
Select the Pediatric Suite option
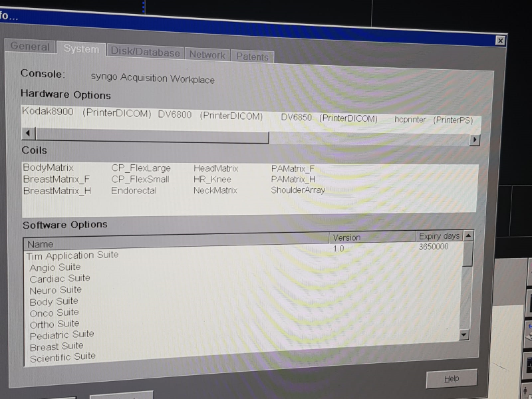[x=62, y=334]
